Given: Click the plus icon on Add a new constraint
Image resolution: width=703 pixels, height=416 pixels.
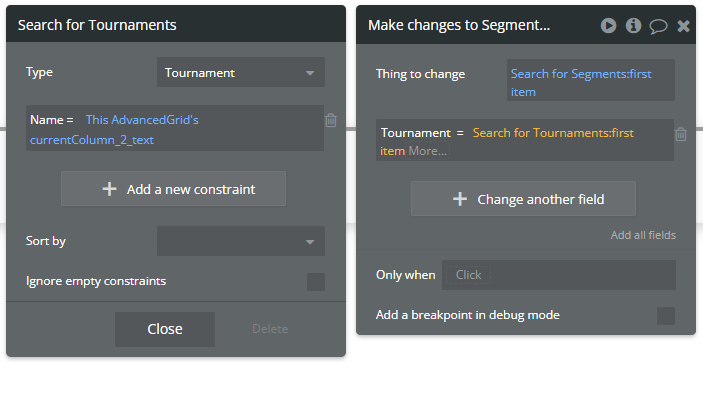Looking at the screenshot, I should click(x=109, y=189).
